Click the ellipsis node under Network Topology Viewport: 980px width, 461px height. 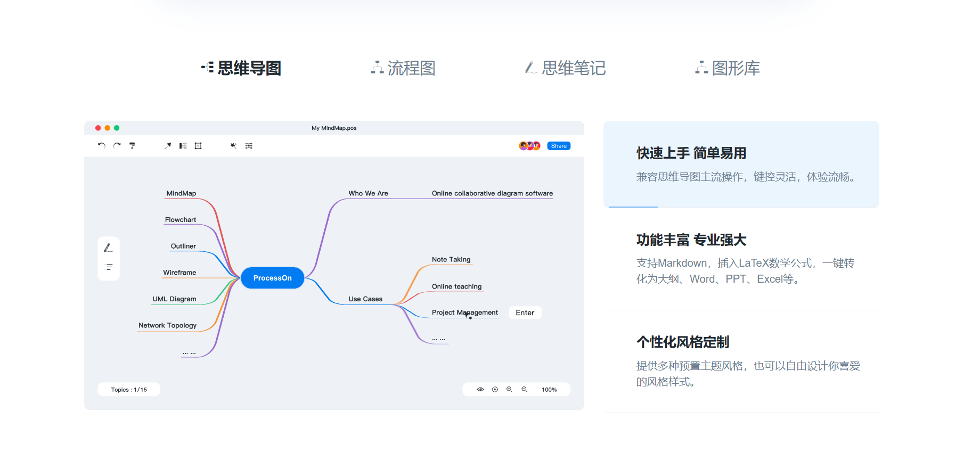coord(189,352)
